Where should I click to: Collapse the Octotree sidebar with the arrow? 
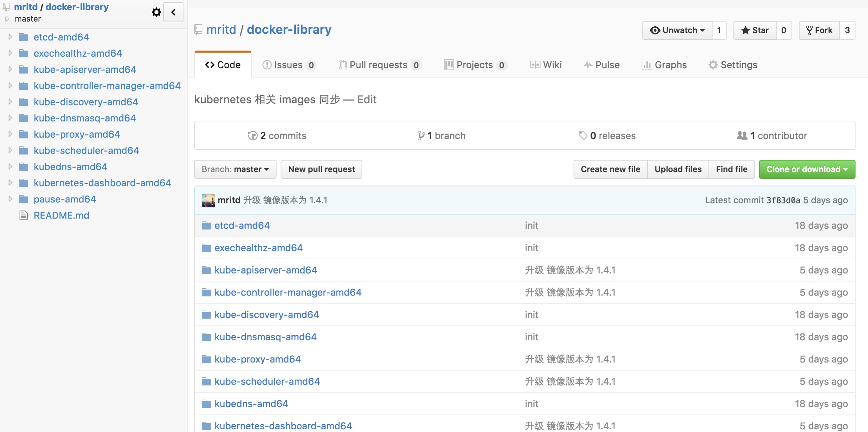pos(173,12)
